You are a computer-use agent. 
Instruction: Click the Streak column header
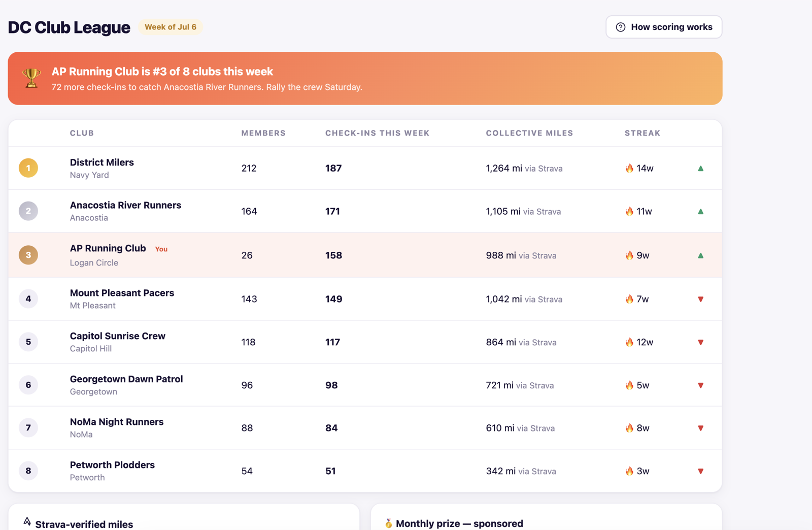(642, 133)
